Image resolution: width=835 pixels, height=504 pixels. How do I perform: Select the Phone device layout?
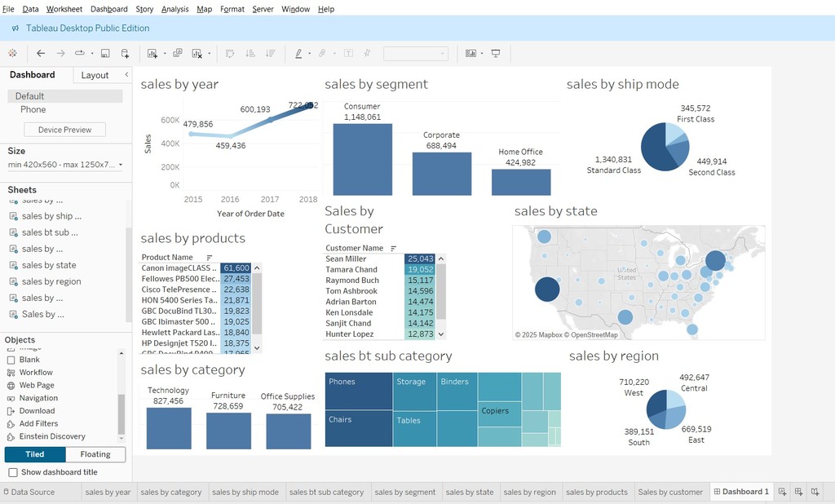pos(33,109)
